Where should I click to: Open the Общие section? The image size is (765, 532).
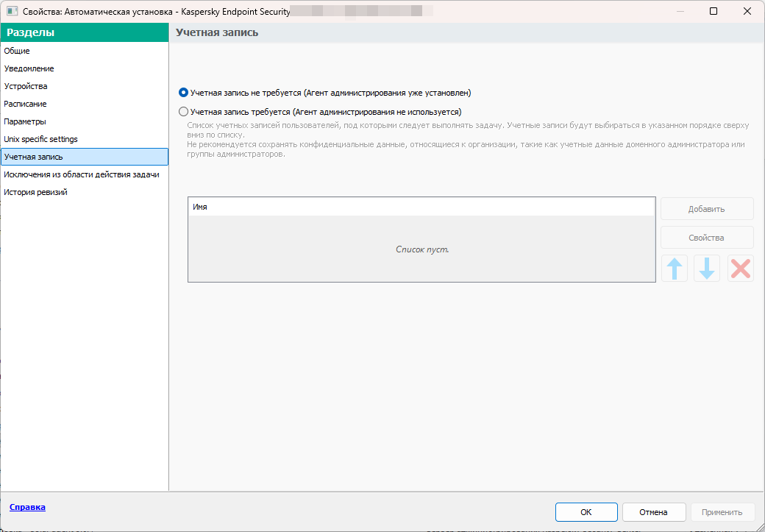17,51
